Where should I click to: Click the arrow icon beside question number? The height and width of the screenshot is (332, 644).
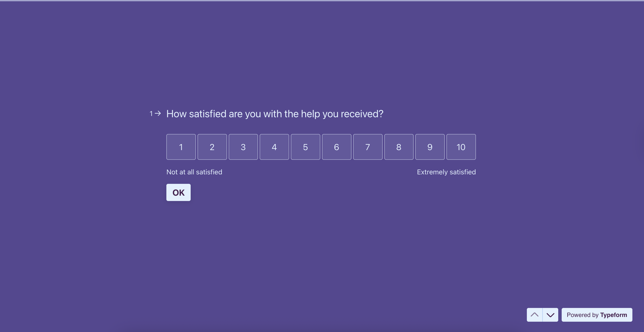(158, 113)
